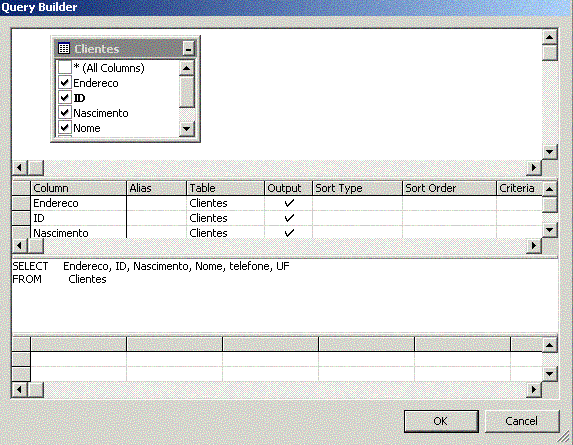
Task: Collapse the Clientes table with minus button
Action: coord(188,49)
